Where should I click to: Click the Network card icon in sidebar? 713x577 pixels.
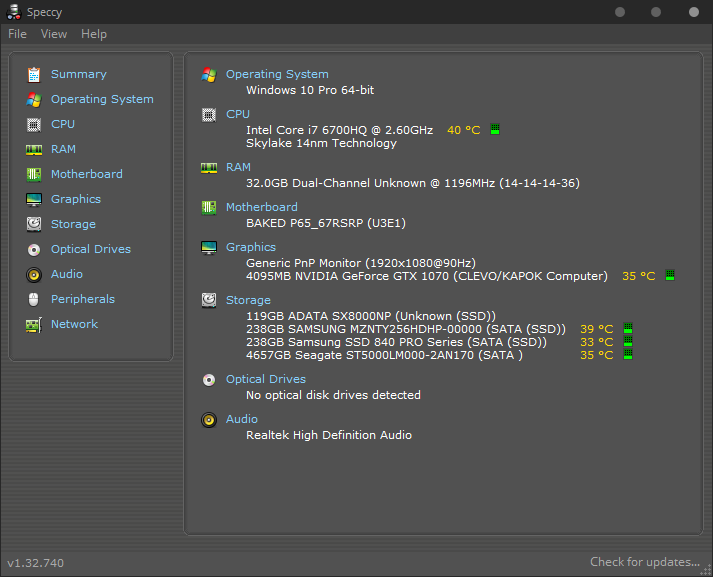34,325
